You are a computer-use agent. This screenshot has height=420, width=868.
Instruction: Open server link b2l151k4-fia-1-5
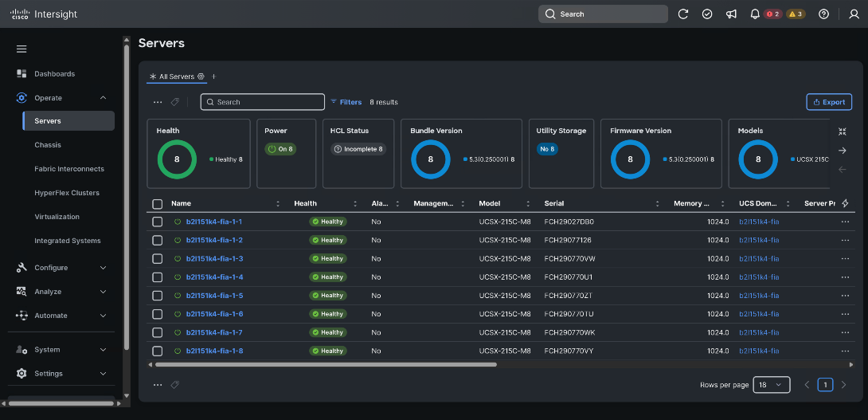pos(214,296)
